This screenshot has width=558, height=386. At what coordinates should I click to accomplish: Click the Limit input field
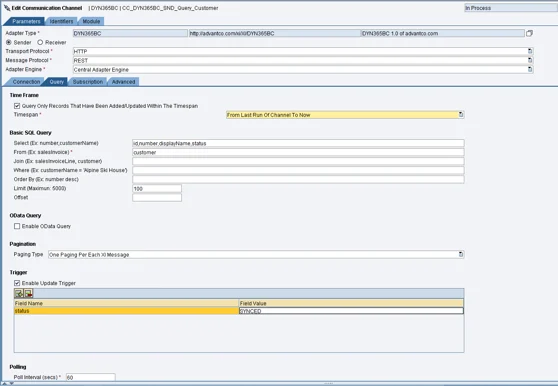point(157,189)
